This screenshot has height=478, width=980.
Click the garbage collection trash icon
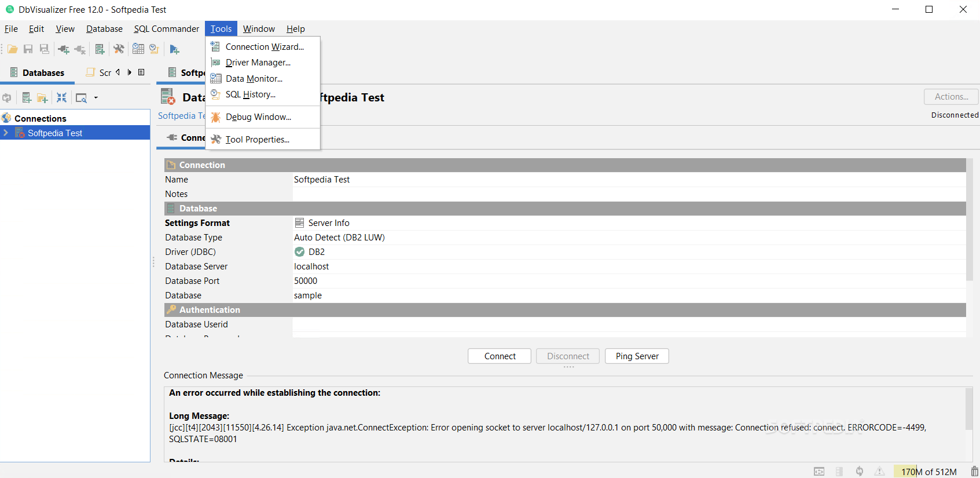coord(974,472)
